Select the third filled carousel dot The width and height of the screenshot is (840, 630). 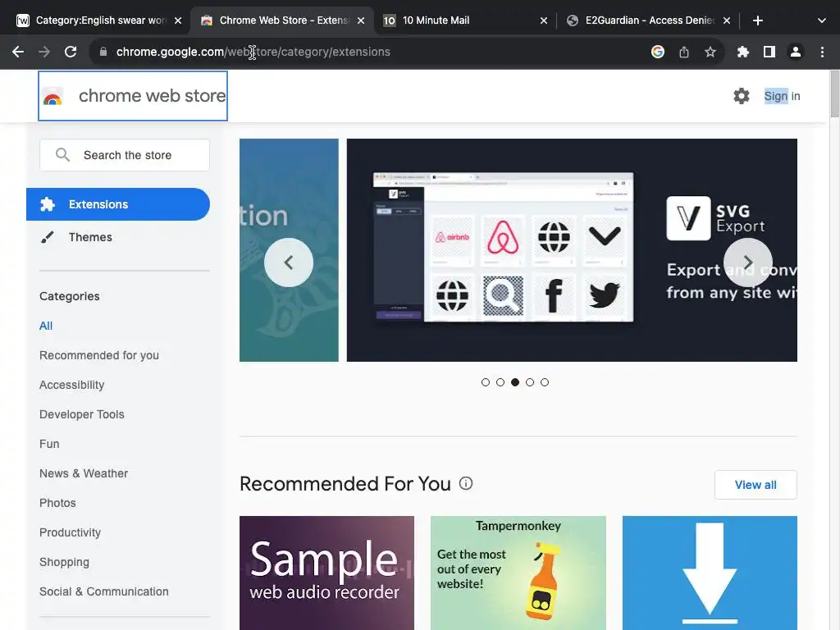click(515, 382)
